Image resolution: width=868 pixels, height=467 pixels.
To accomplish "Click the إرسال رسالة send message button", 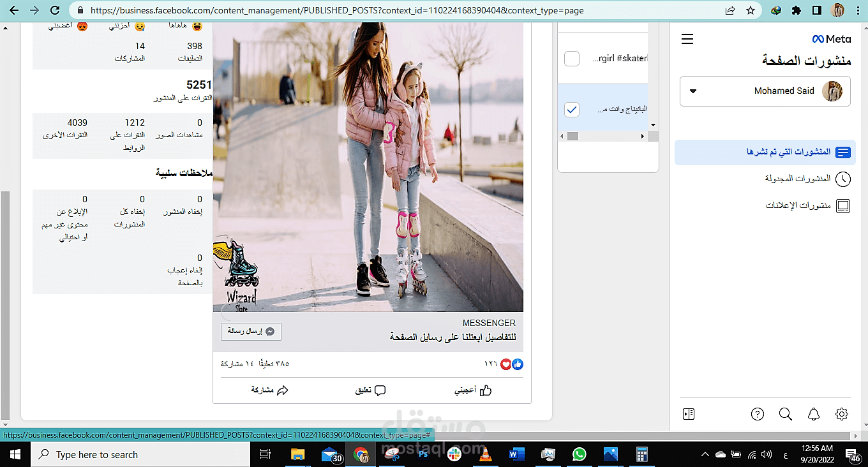I will [251, 331].
